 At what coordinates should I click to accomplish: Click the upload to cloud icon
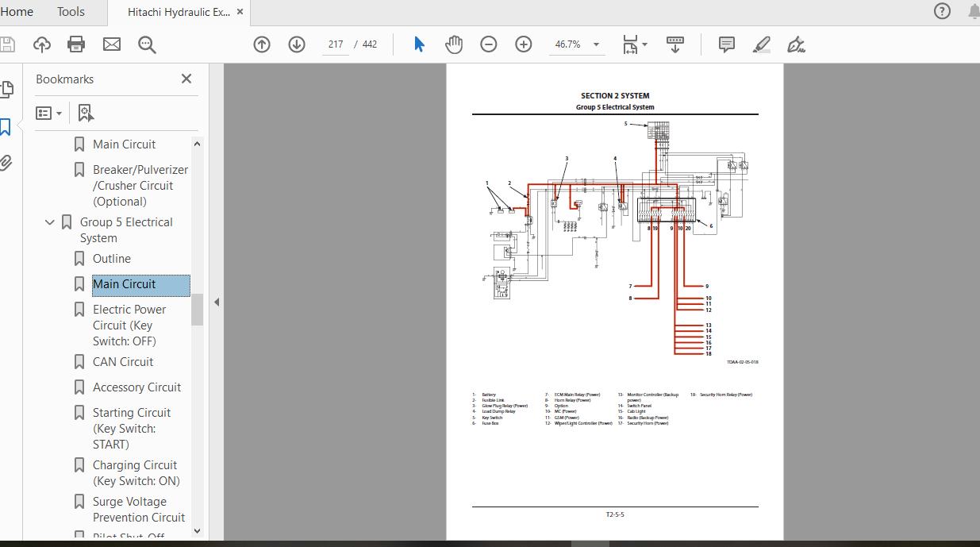(x=41, y=44)
